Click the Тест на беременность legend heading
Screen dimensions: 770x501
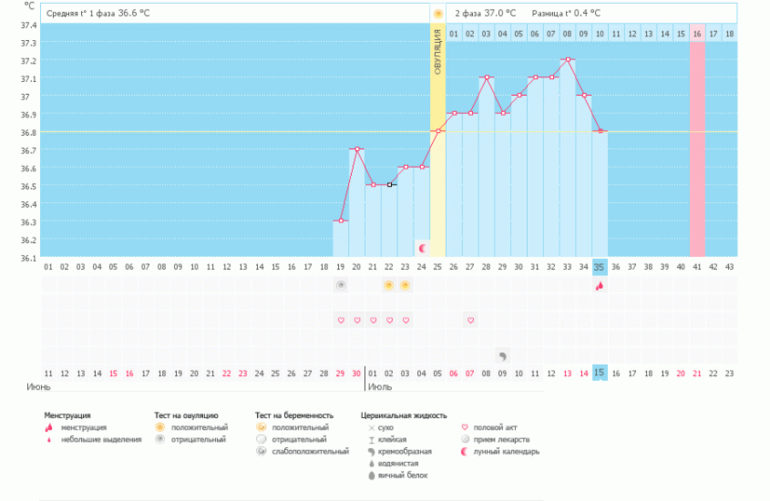(294, 416)
